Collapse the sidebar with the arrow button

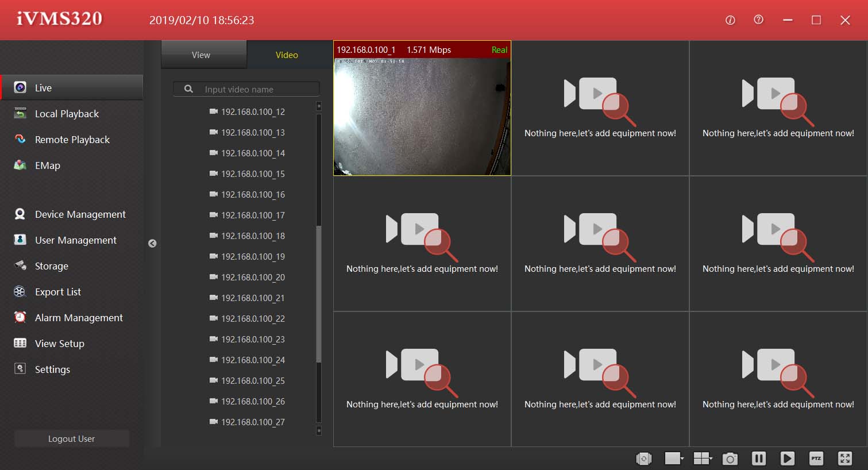[152, 244]
